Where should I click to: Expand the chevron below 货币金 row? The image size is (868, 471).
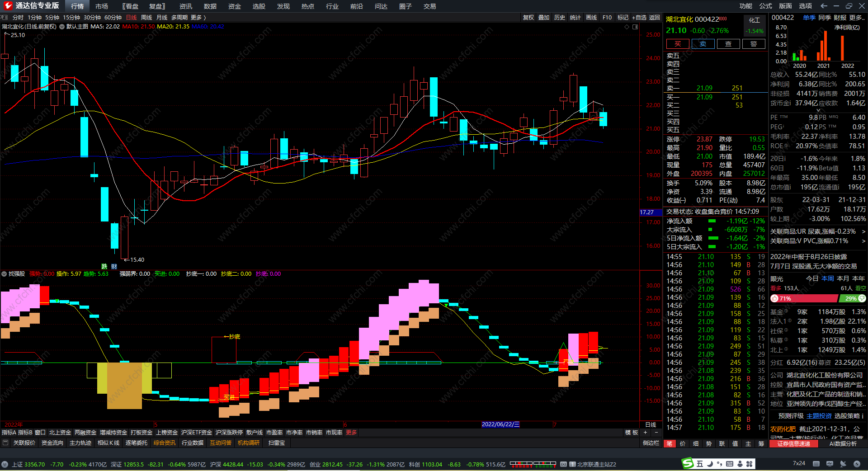point(818,110)
